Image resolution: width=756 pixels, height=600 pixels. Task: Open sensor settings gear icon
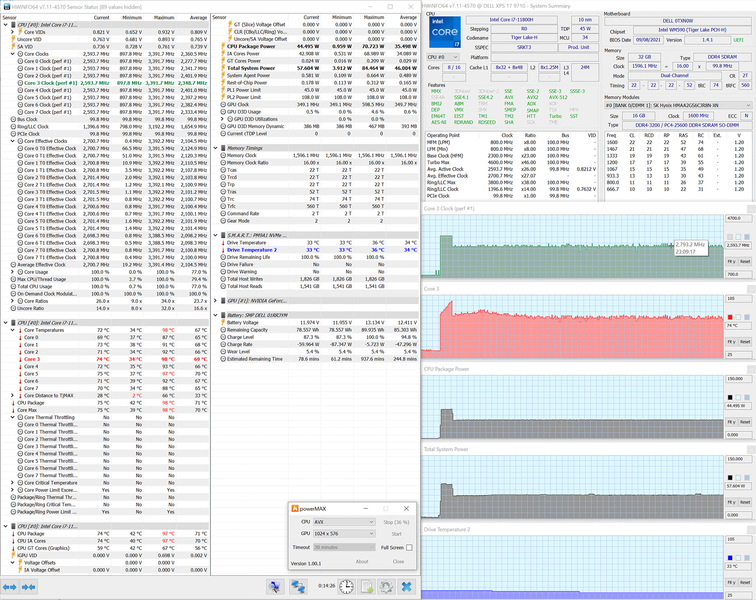point(386,586)
